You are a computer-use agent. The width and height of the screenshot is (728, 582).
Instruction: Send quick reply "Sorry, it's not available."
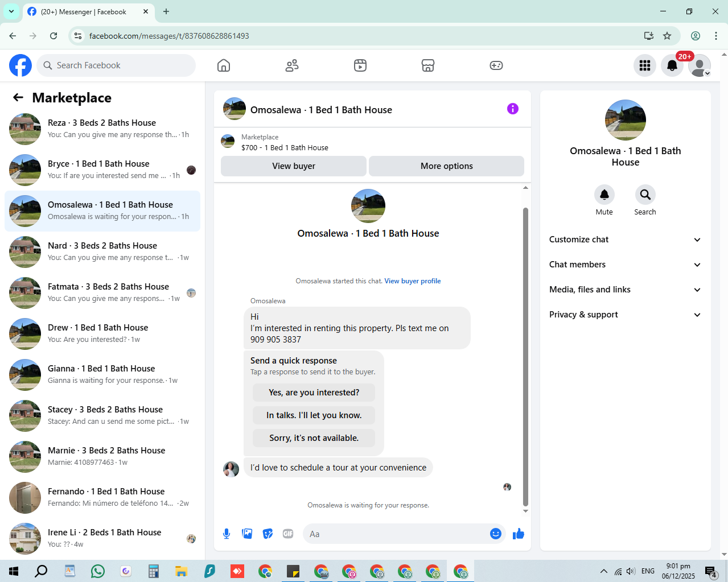(314, 438)
